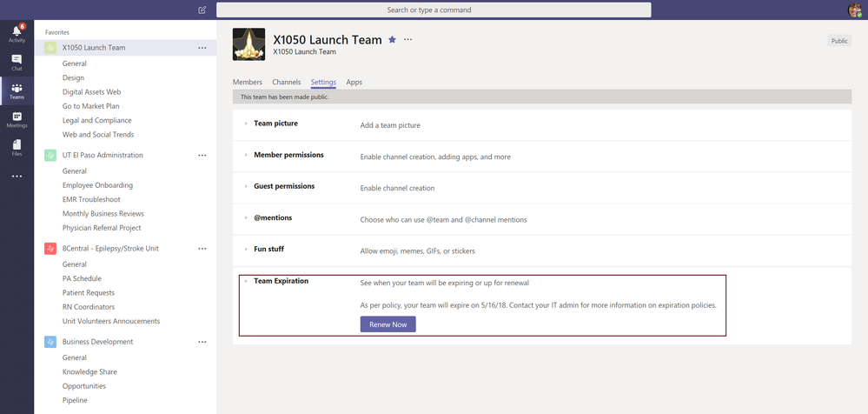Click "This team has been made public." banner

542,97
